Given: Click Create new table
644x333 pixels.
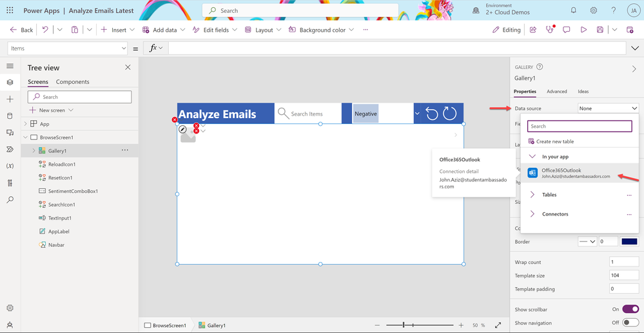Looking at the screenshot, I should coord(551,141).
